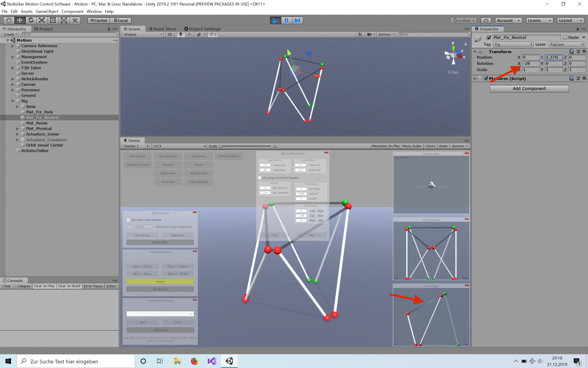Toggle 2D scene view mode
The image size is (588, 368).
pos(169,34)
